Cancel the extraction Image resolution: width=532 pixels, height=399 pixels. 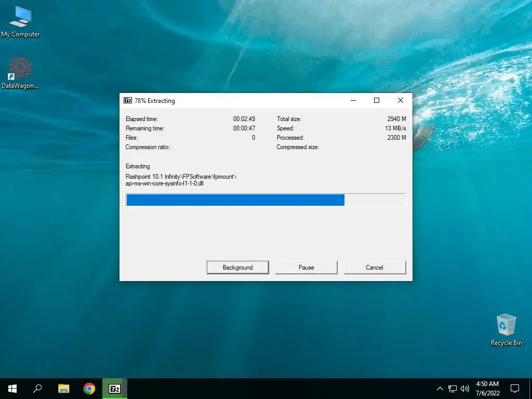375,268
